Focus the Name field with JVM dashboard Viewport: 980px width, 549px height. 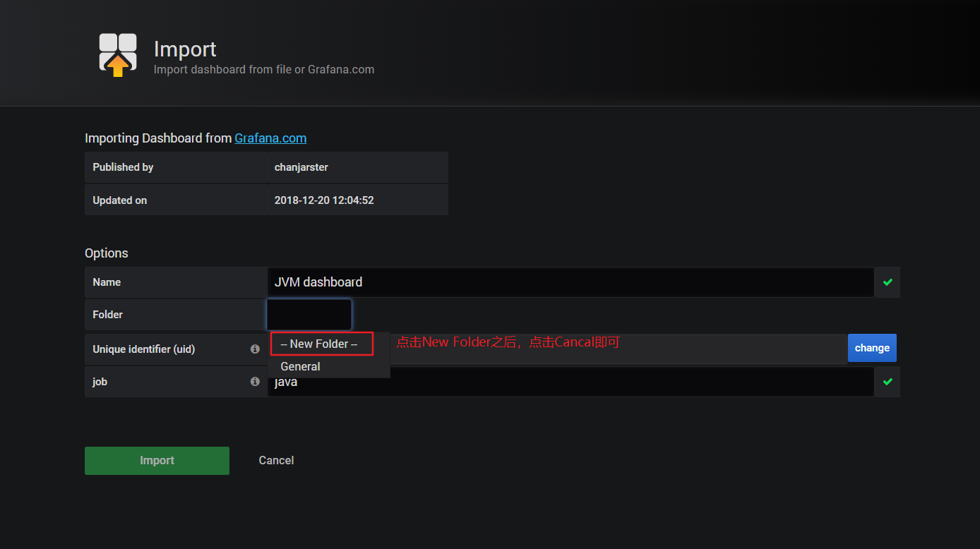[x=570, y=282]
